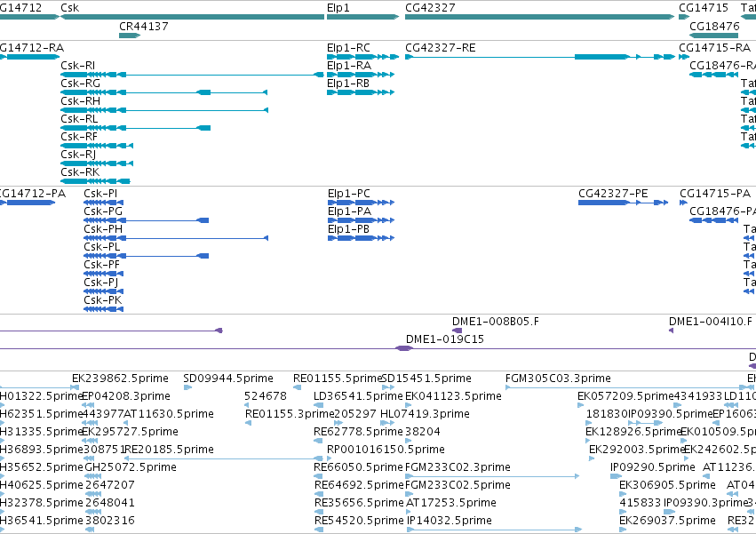The image size is (756, 534).
Task: Click EST AT17253.5prime
Action: 450,503
